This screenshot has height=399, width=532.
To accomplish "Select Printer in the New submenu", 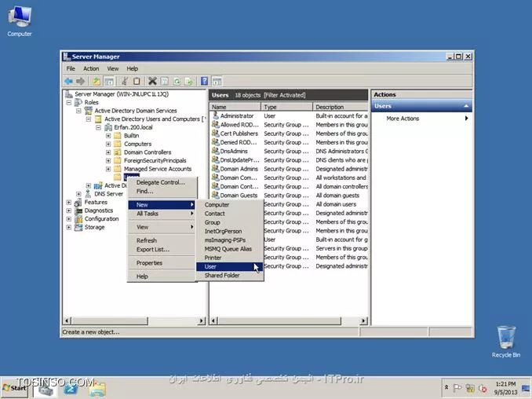I will coord(229,258).
